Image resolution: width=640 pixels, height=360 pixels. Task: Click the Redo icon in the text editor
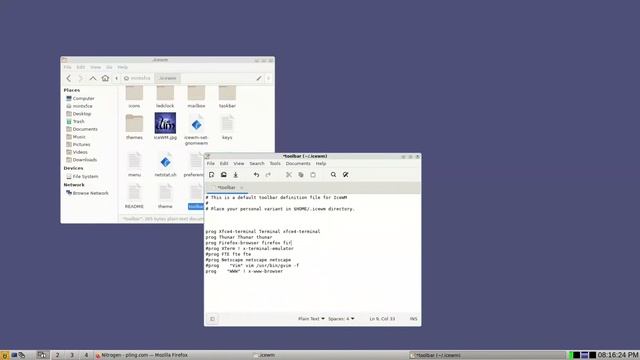[268, 175]
